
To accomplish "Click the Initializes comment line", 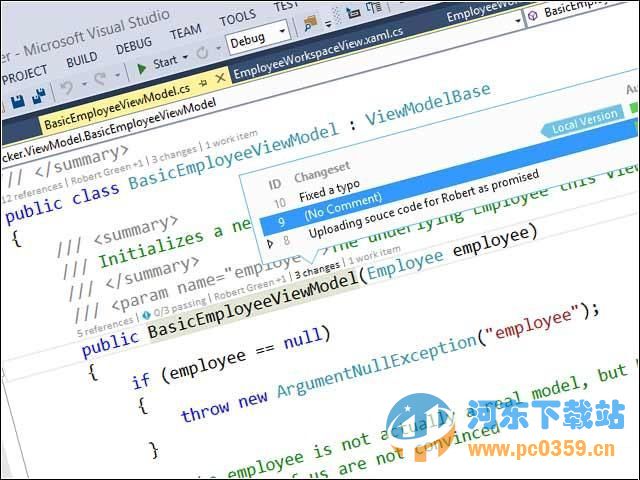I will click(155, 245).
